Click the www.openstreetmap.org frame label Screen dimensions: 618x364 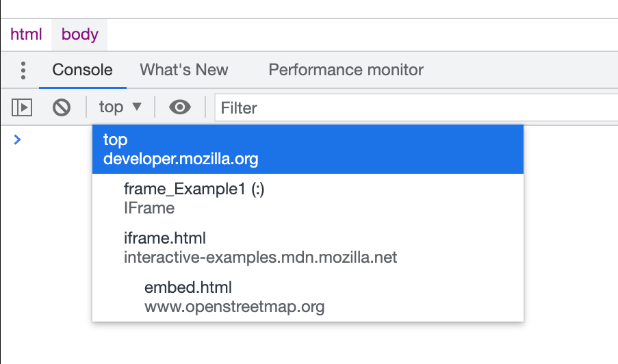pyautogui.click(x=234, y=306)
